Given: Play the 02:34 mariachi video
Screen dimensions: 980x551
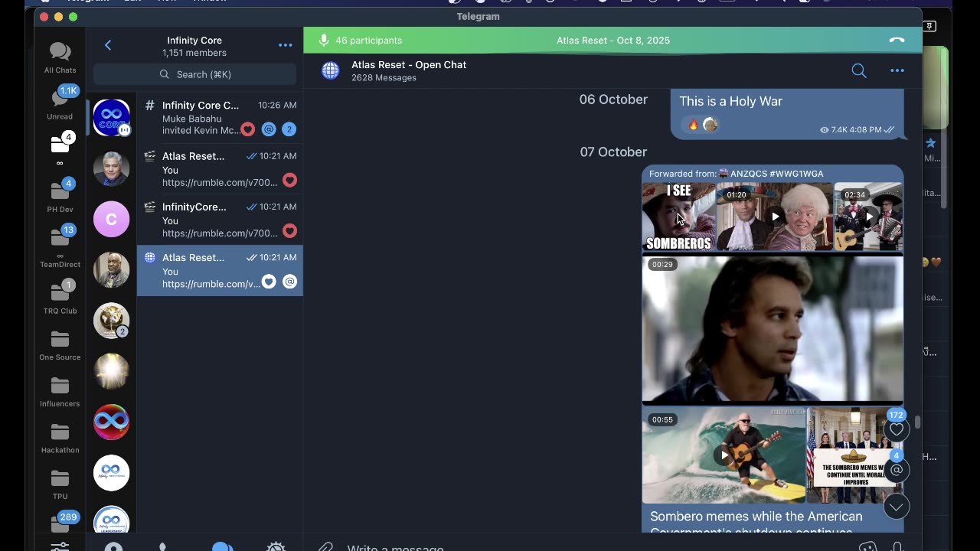Looking at the screenshot, I should click(868, 217).
